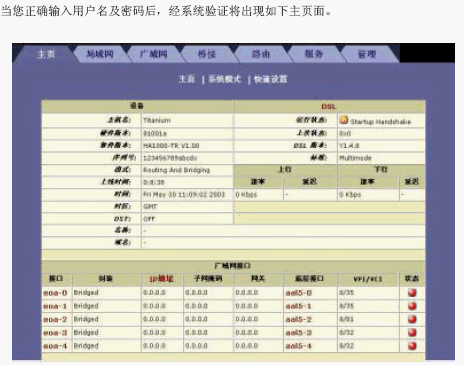Screen dimensions: 464x365
Task: Select the DST value Off
Action: [149, 219]
